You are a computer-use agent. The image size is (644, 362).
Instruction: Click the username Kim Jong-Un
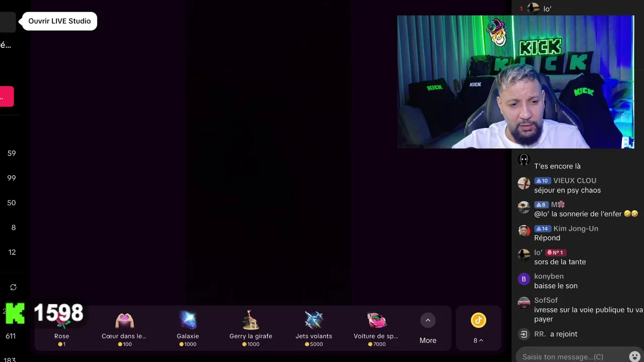point(576,228)
